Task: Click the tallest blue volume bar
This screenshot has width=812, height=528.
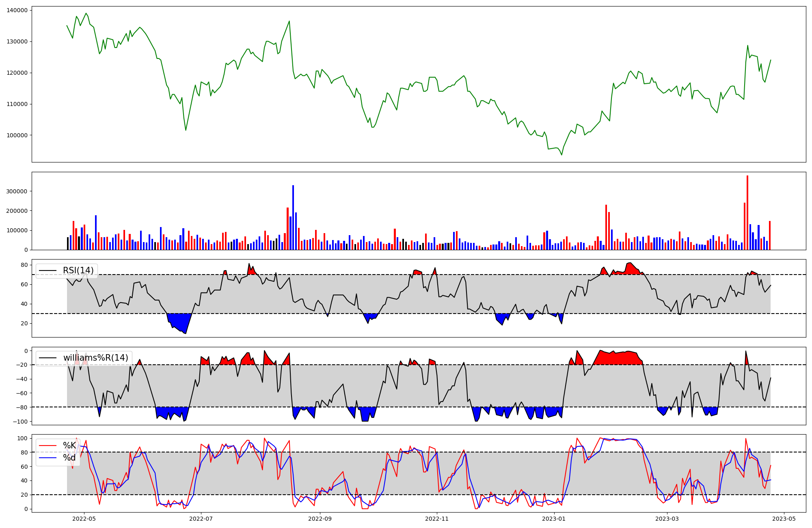Action: (x=293, y=217)
